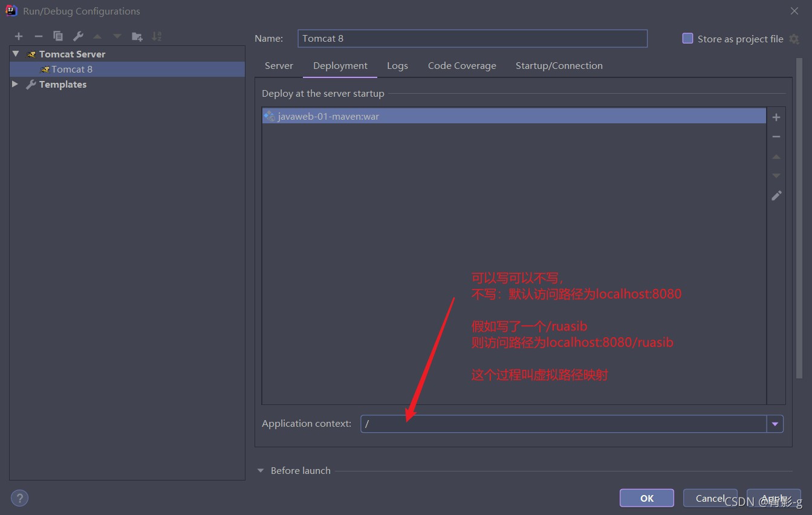
Task: Click the Templates wrench icon in tree
Action: pos(31,85)
